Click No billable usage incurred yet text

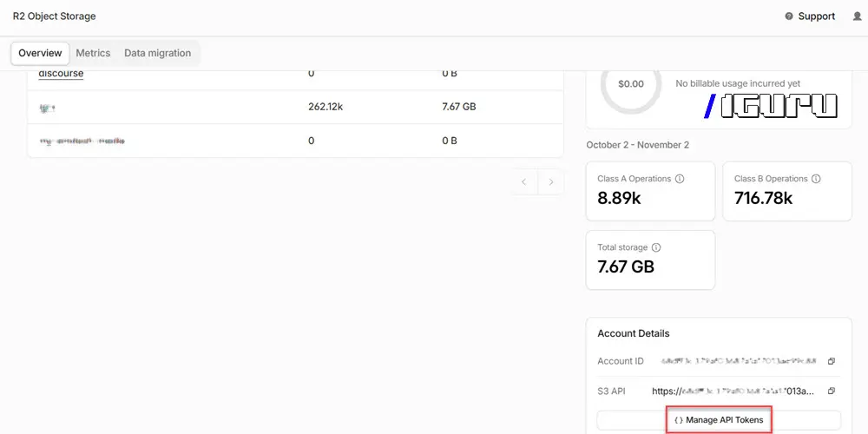(738, 83)
